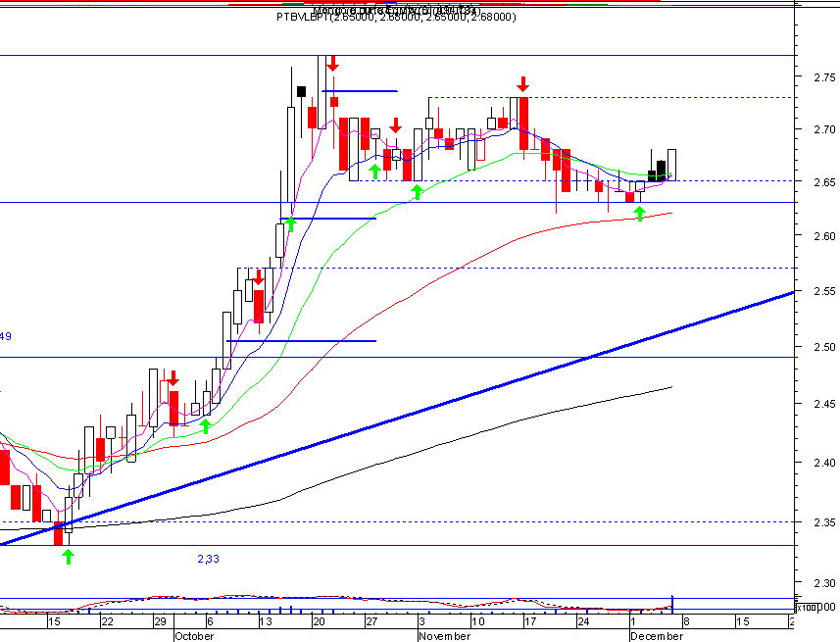Select the October month label

coord(194,636)
